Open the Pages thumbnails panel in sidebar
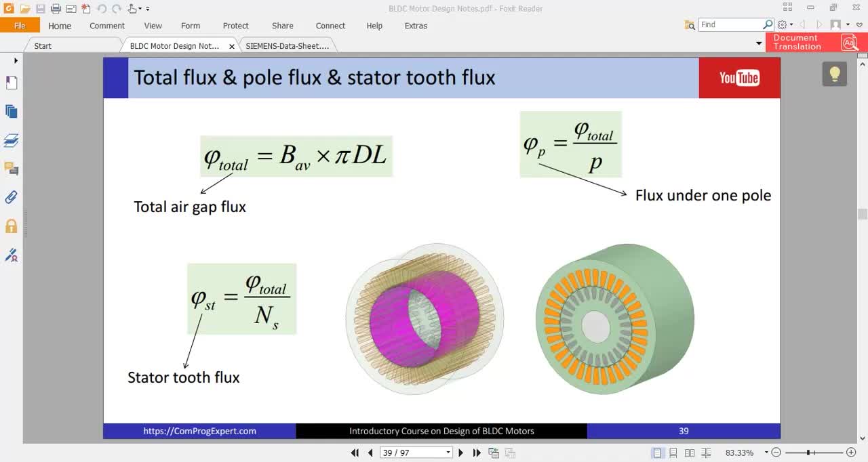Viewport: 868px width, 462px height. click(12, 112)
